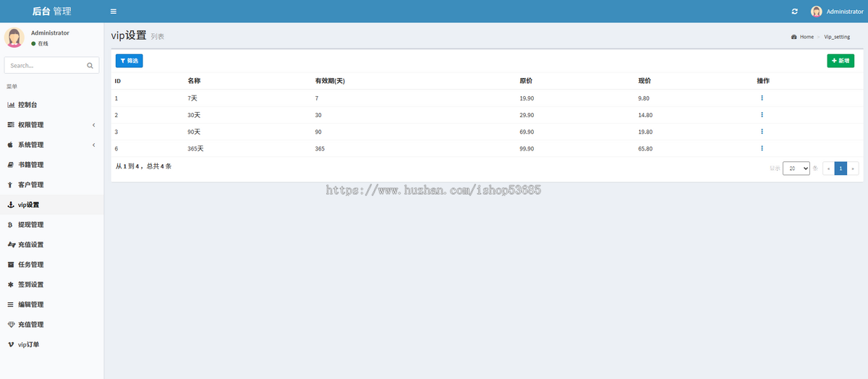Image resolution: width=868 pixels, height=379 pixels.
Task: Open actions menu for the 7天 row
Action: click(x=762, y=98)
